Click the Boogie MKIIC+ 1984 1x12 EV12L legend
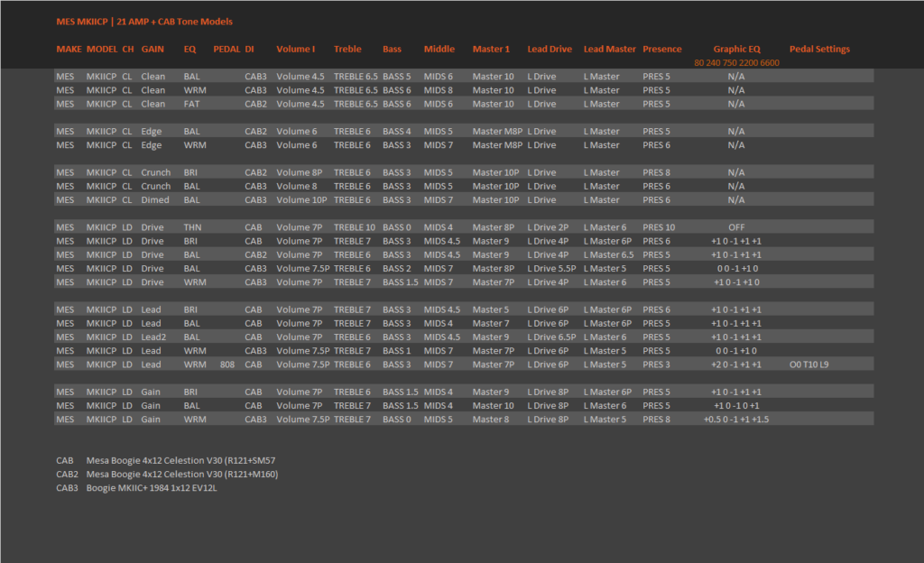The width and height of the screenshot is (924, 563). 152,488
